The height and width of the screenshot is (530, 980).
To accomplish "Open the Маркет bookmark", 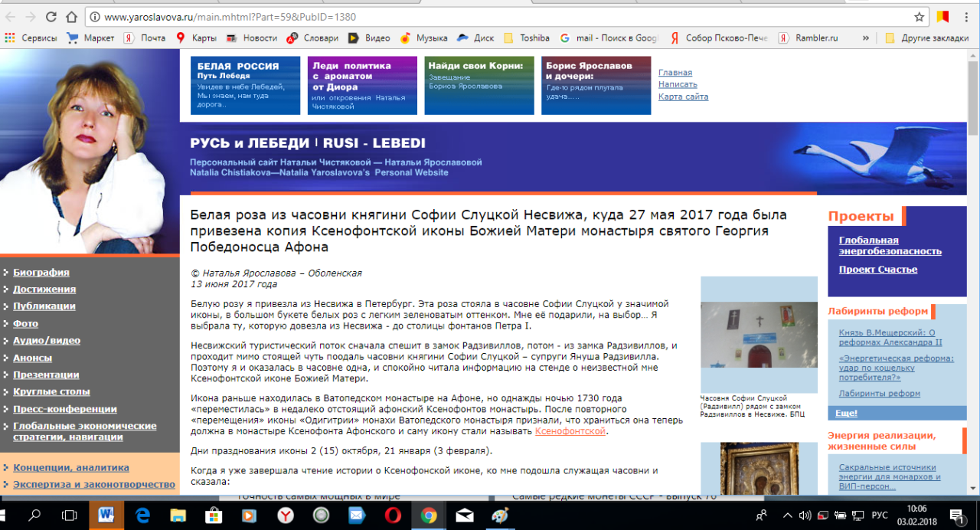I will 91,38.
